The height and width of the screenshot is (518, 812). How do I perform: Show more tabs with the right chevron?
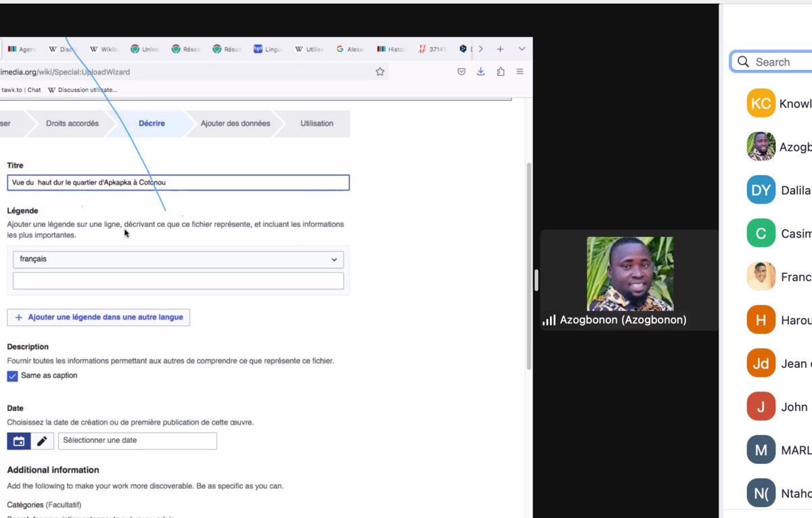(480, 49)
